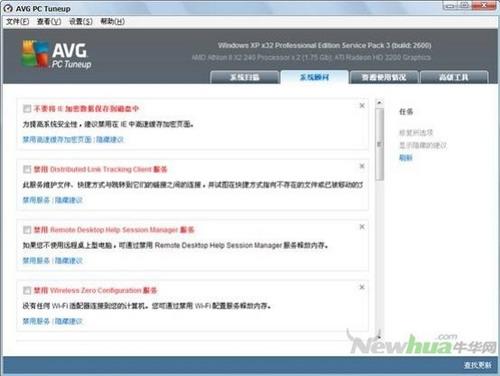This screenshot has width=500, height=376.
Task: Click the AVG PC Tuneup logo
Action: [x=56, y=54]
